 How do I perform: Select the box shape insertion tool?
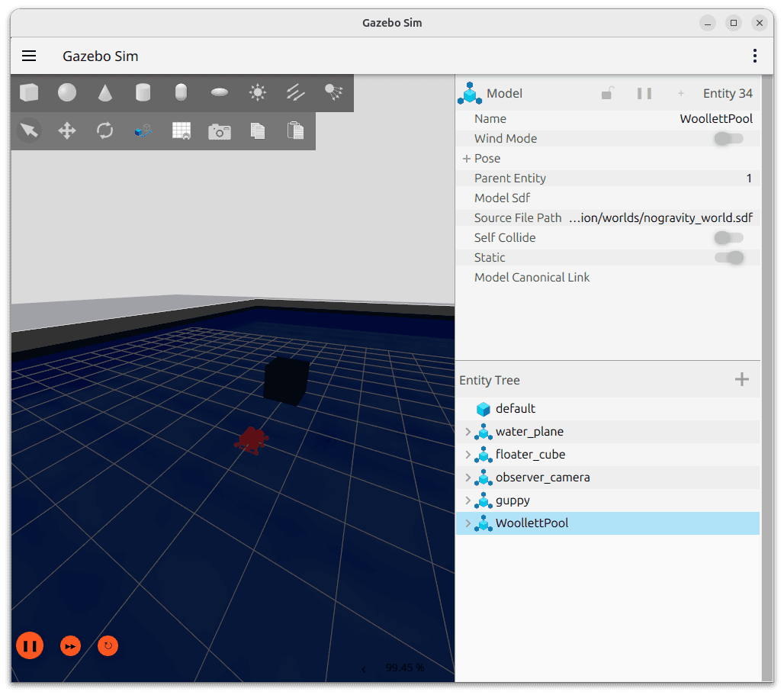[29, 92]
